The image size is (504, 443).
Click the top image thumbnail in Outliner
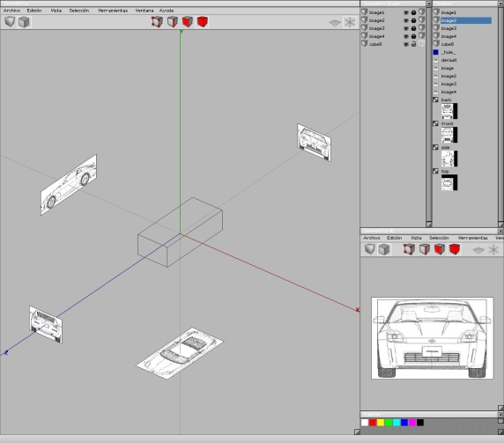449,182
